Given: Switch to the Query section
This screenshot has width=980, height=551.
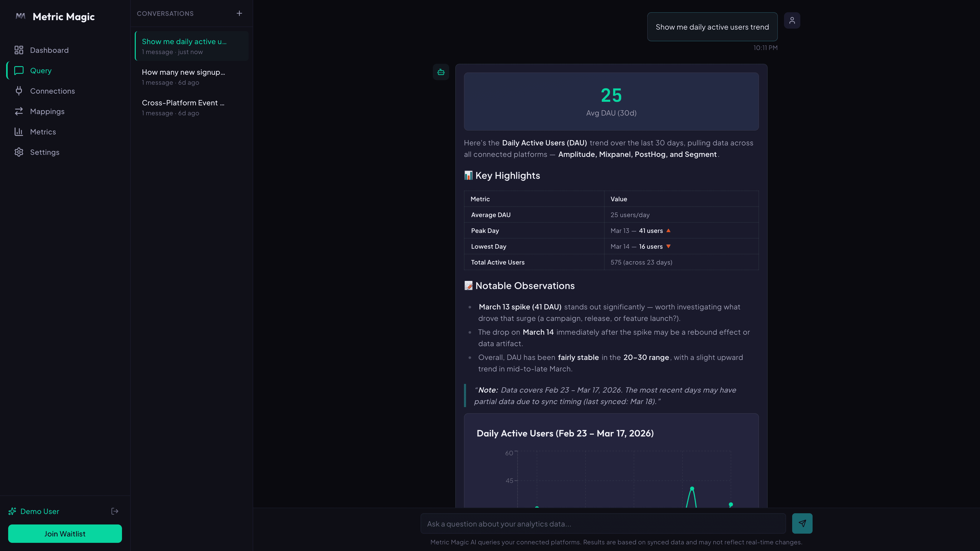Looking at the screenshot, I should click(41, 70).
